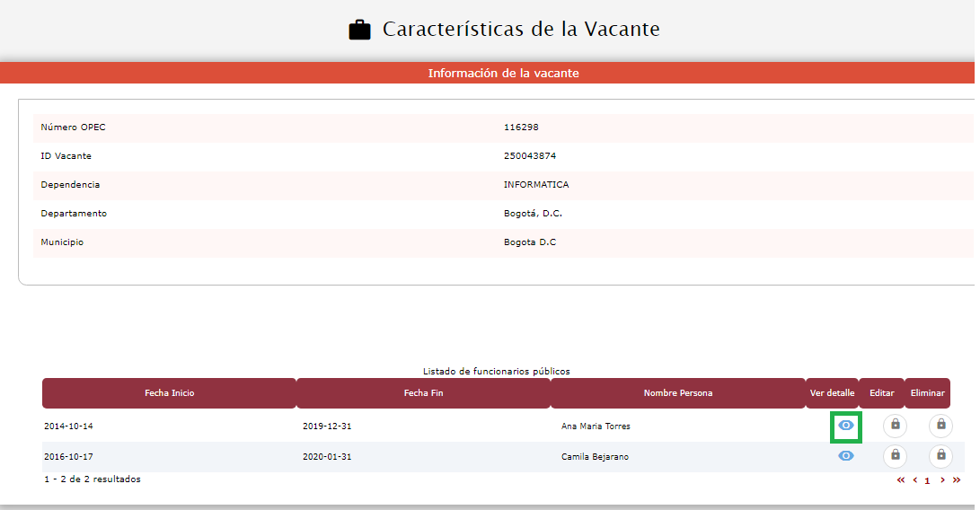Advance to the next results page
Screen dimensions: 980x510
[x=942, y=480]
